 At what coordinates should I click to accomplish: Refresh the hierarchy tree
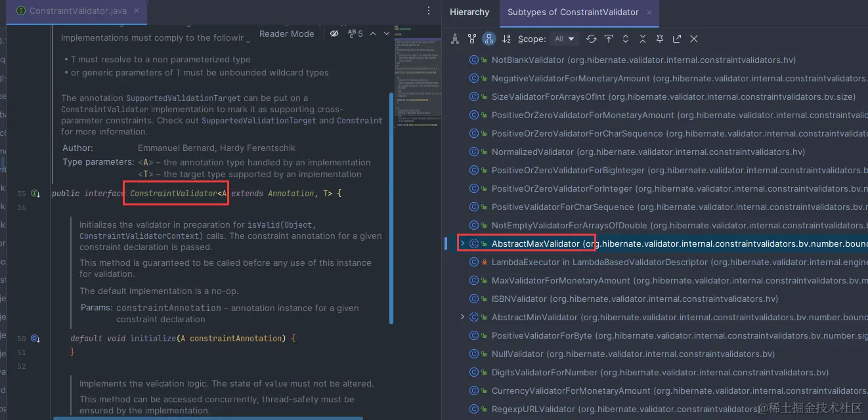[x=592, y=39]
